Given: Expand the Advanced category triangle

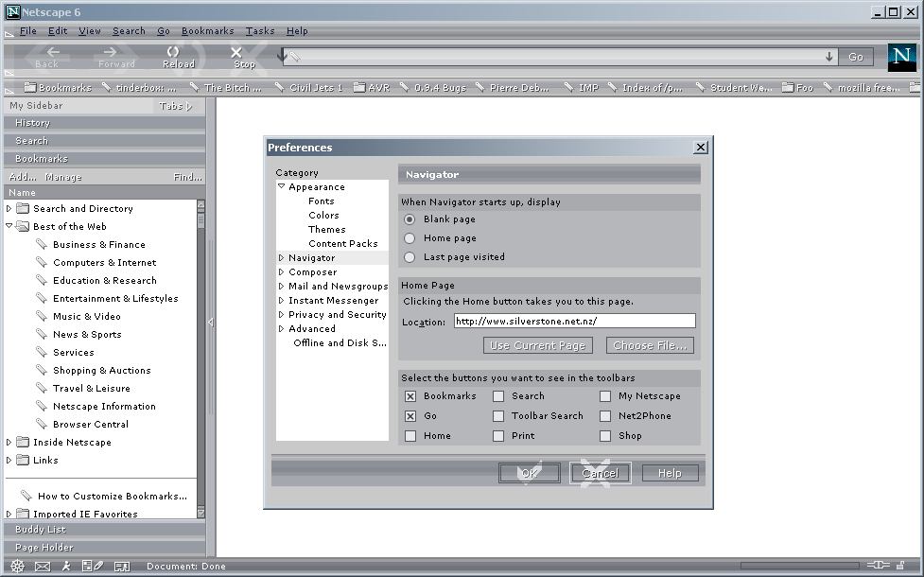Looking at the screenshot, I should pos(282,328).
